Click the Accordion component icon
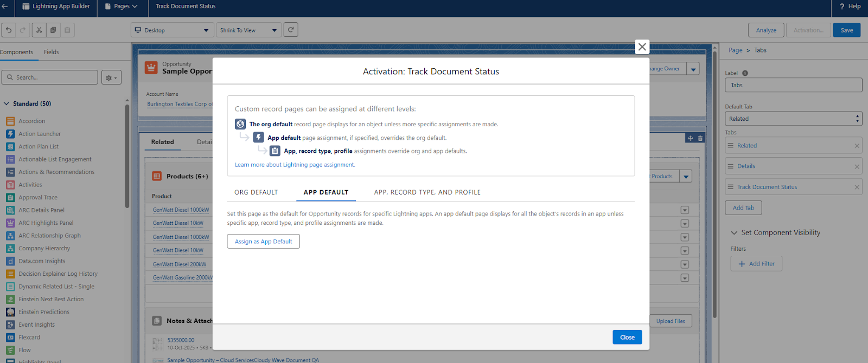 10,121
